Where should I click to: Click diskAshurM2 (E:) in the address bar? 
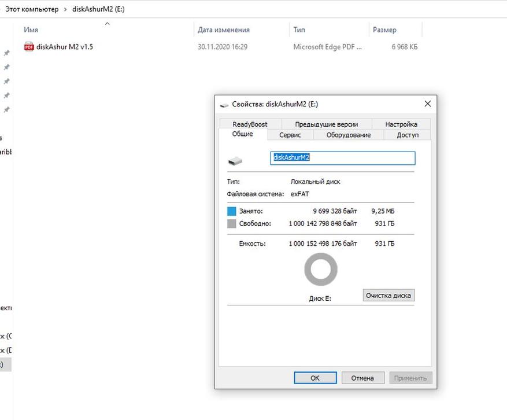click(x=98, y=9)
